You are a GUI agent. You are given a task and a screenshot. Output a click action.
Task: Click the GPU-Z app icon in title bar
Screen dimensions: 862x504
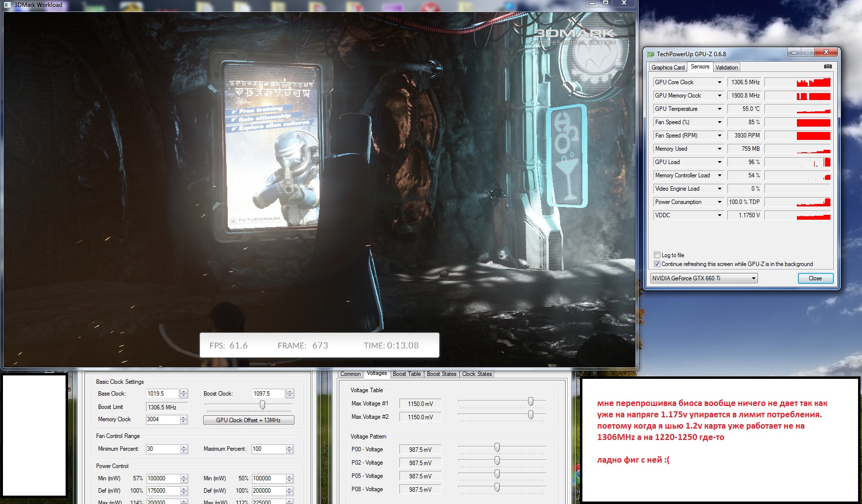coord(650,54)
